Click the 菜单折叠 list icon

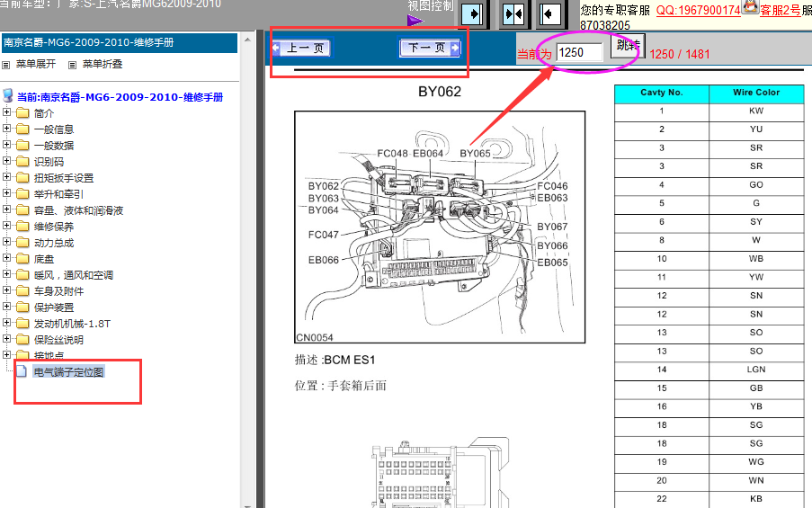(73, 66)
